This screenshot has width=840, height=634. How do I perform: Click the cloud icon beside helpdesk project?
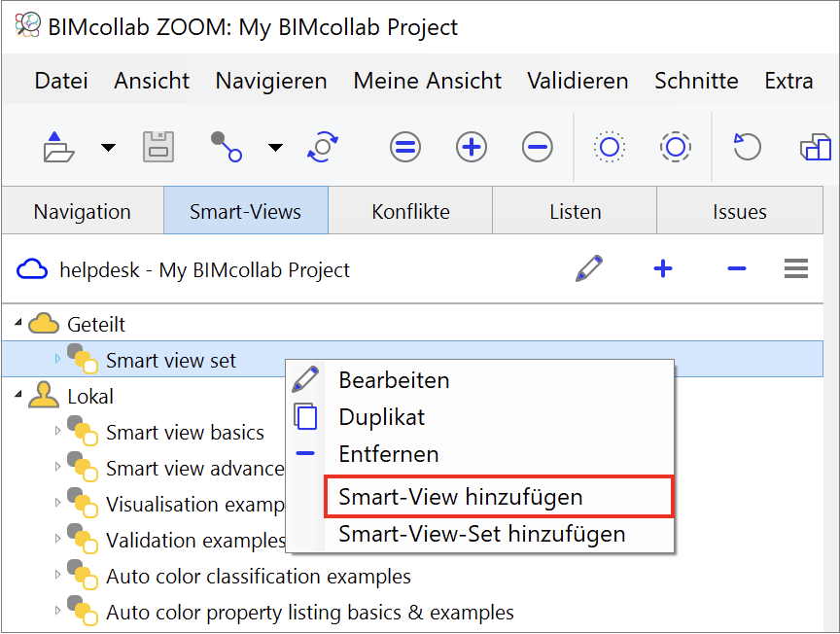(32, 269)
